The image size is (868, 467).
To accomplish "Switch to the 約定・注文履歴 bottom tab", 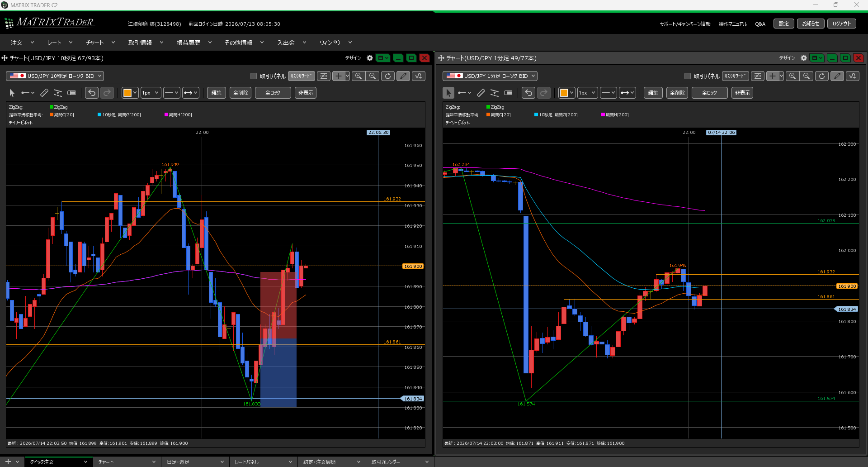I will click(x=332, y=462).
